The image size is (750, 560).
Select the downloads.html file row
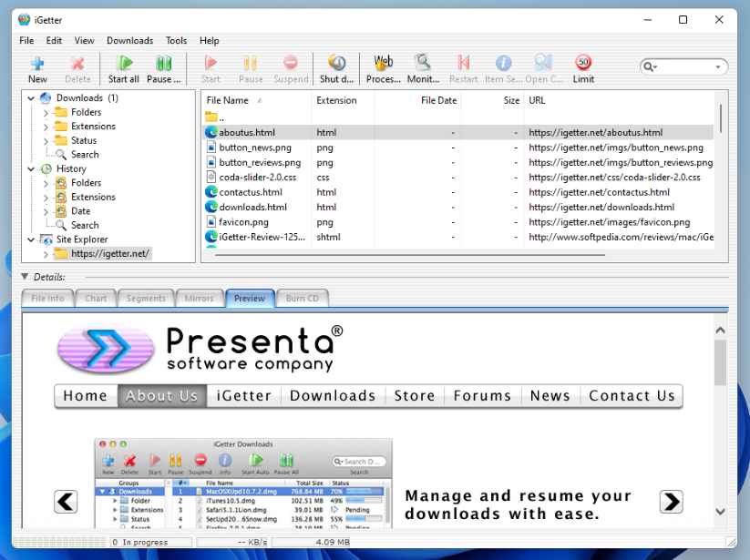458,207
